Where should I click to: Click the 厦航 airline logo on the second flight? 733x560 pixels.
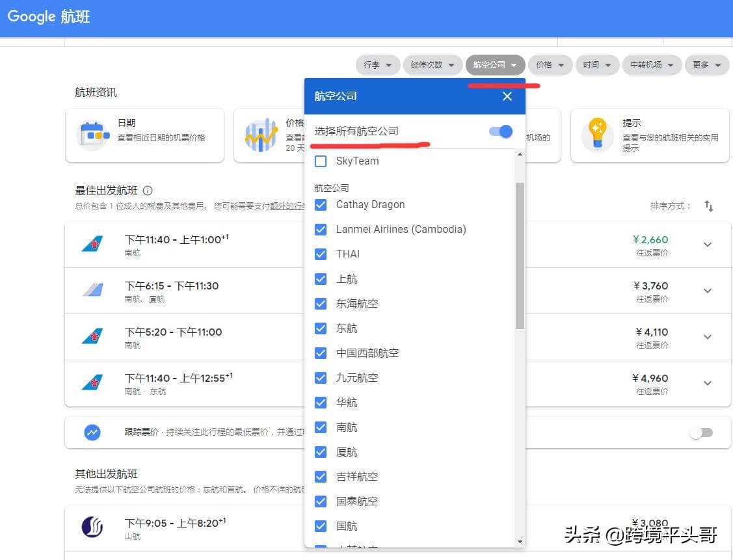click(92, 290)
